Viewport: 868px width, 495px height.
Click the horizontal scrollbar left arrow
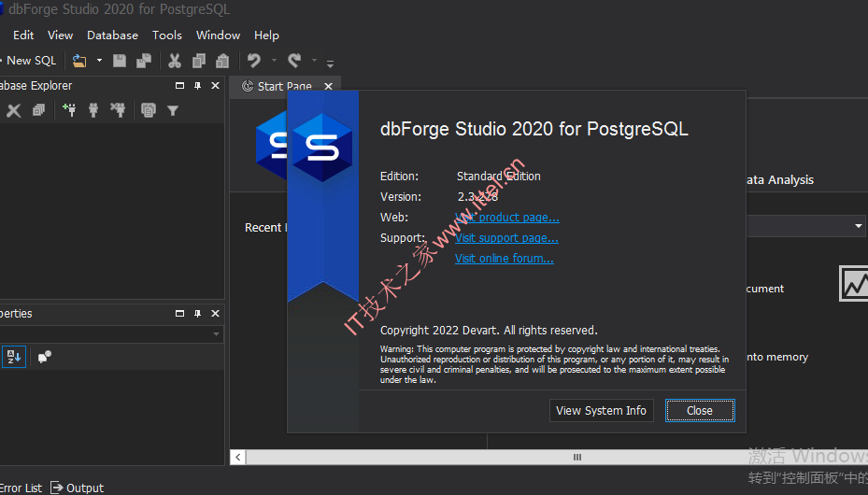(x=238, y=457)
